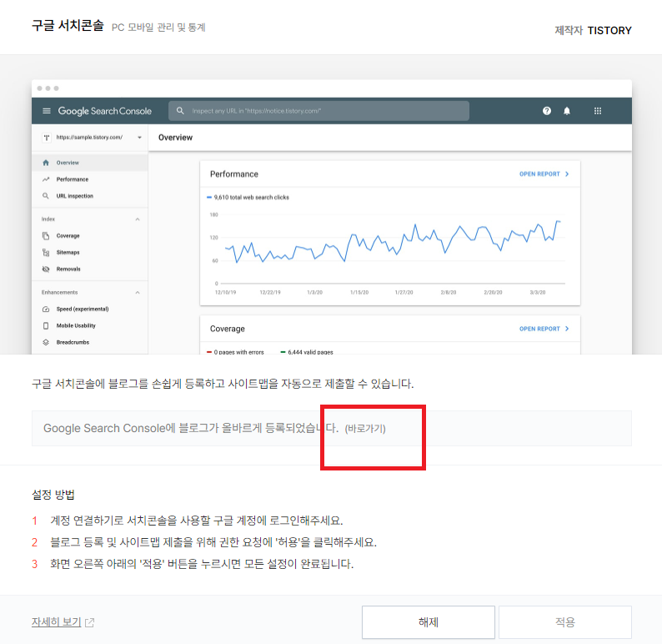Click the search magnifier icon in preview header
This screenshot has height=644, width=662.
click(x=180, y=111)
